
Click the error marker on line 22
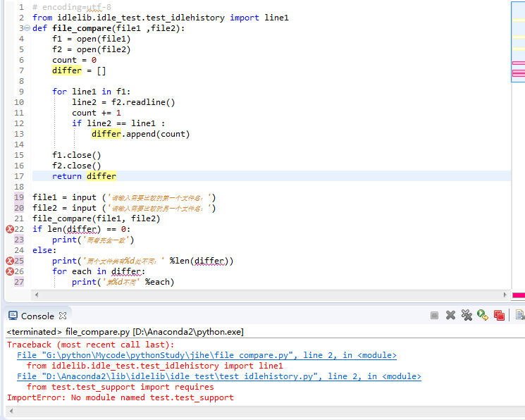pos(10,229)
